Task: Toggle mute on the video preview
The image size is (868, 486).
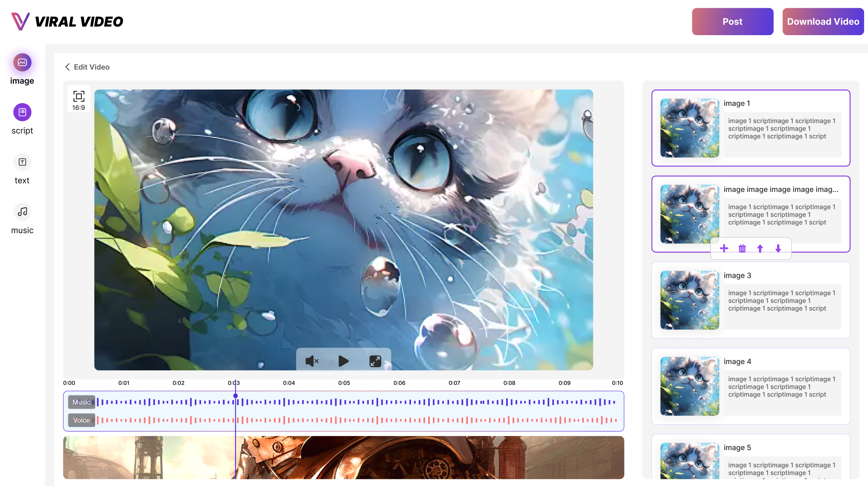Action: pos(312,361)
